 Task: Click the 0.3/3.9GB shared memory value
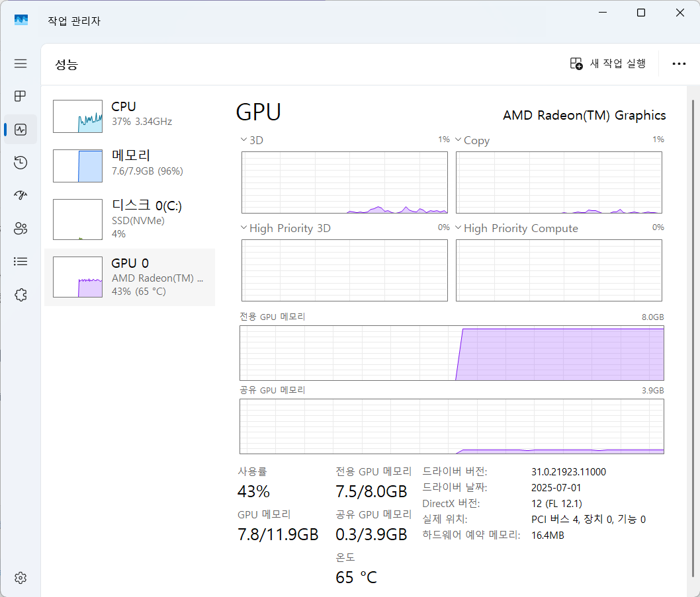371,534
